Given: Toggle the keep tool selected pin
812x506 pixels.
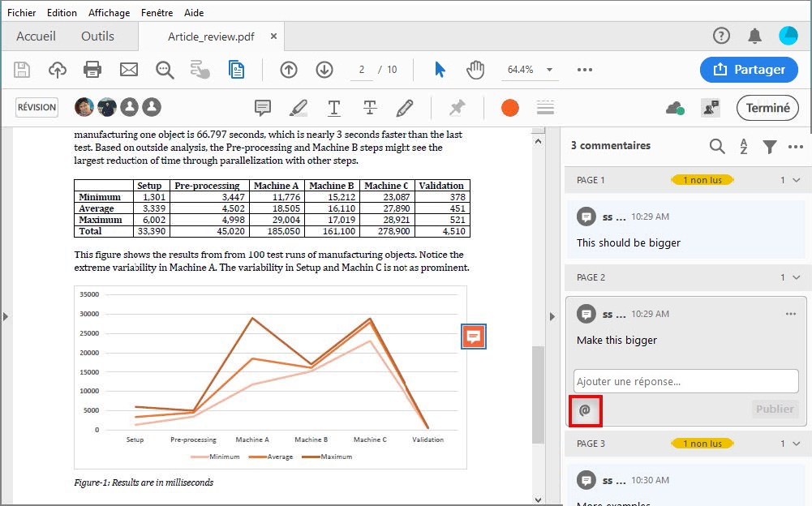Looking at the screenshot, I should coord(457,108).
